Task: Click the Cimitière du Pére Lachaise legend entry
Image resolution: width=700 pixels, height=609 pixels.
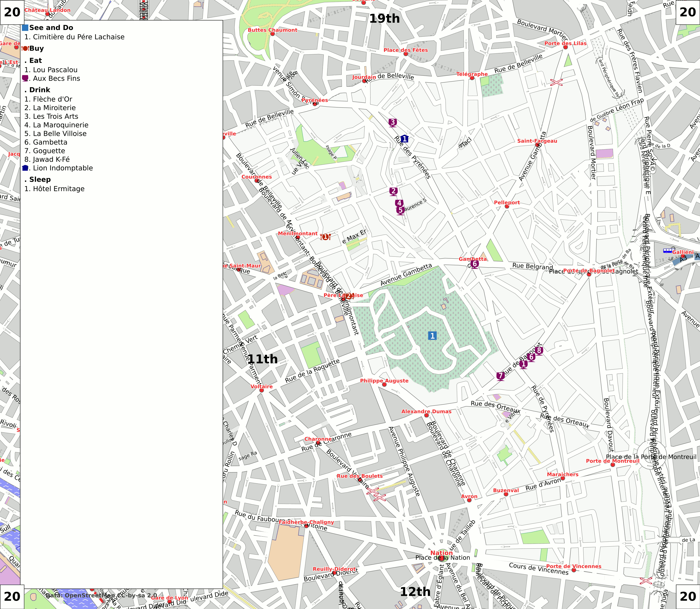Action: tap(74, 37)
